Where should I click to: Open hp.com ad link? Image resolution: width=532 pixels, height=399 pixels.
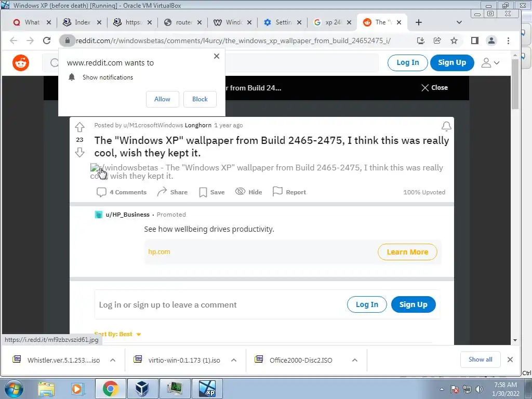pos(159,252)
